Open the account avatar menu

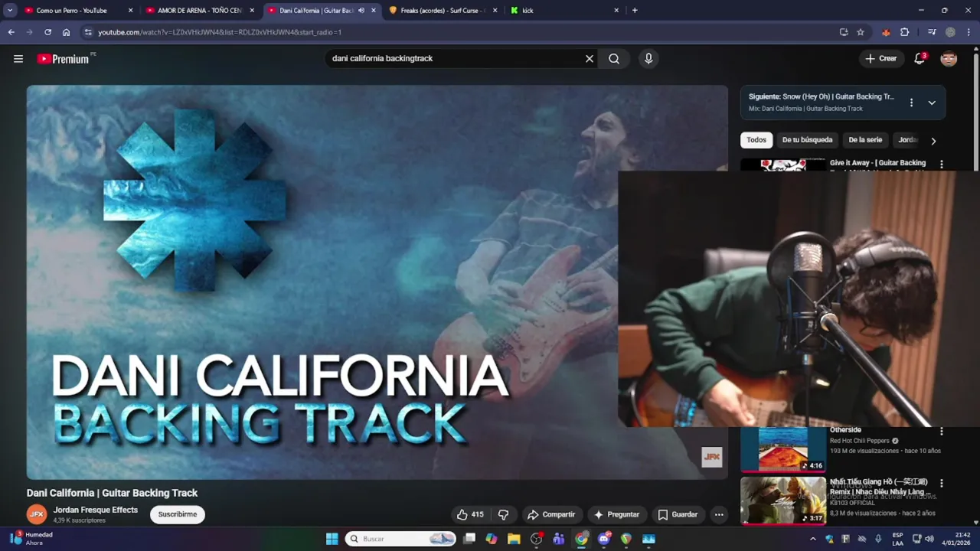[949, 59]
